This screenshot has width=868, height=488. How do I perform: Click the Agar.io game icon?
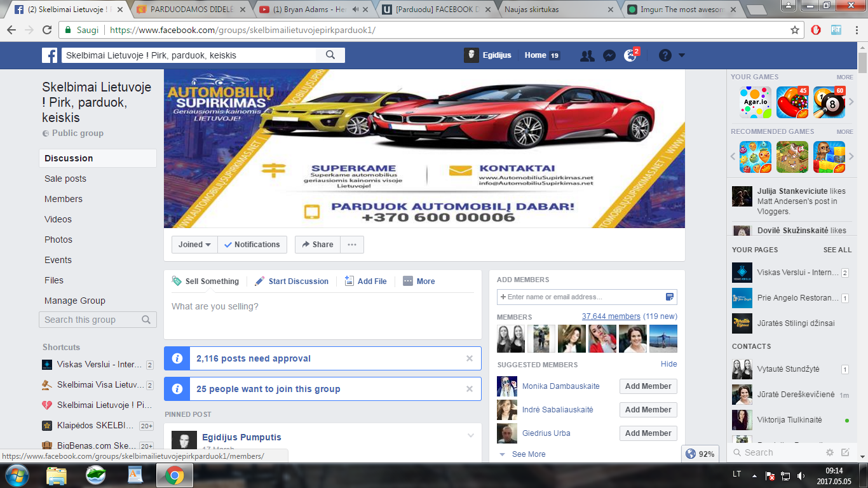coord(756,102)
